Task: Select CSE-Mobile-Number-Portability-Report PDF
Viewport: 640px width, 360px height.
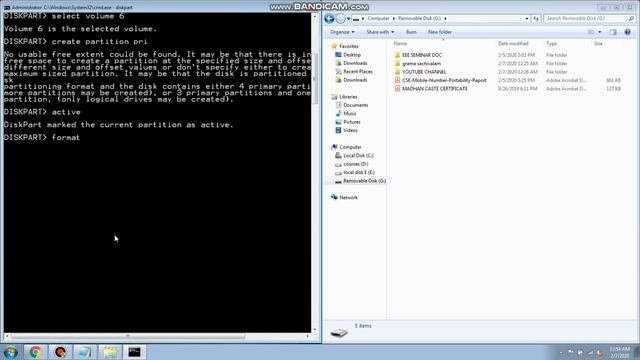Action: [x=444, y=80]
